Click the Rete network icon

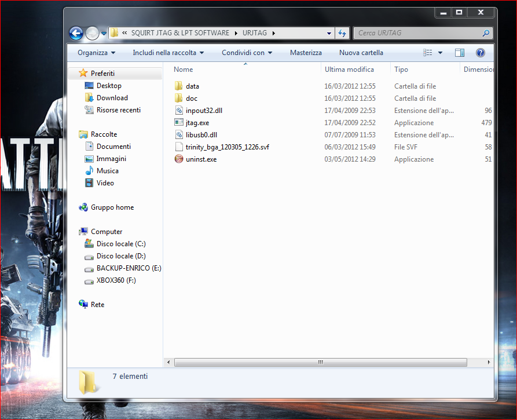tap(83, 304)
